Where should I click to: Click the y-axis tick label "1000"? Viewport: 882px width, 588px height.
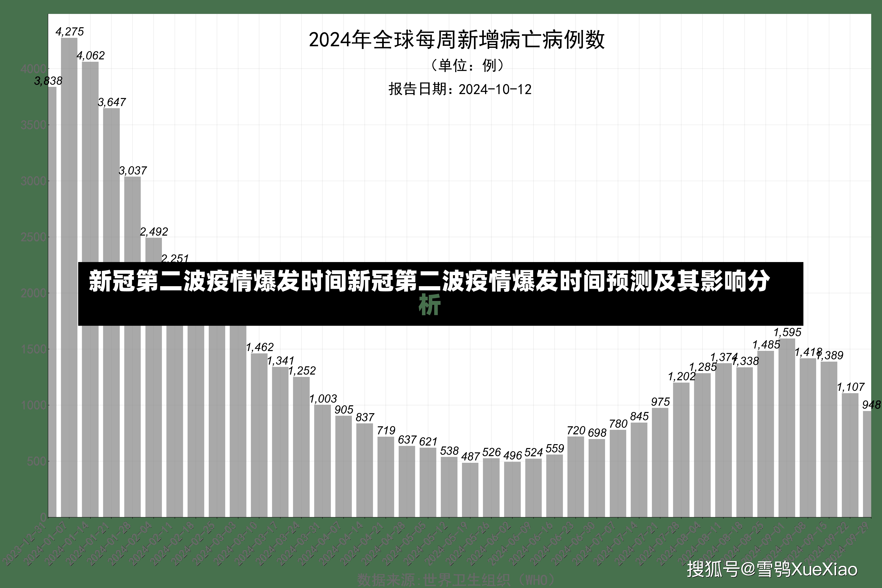[x=33, y=405]
